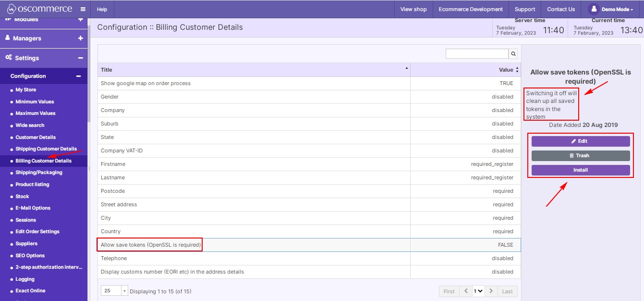Select the Country row
This screenshot has height=301, width=644.
click(309, 232)
